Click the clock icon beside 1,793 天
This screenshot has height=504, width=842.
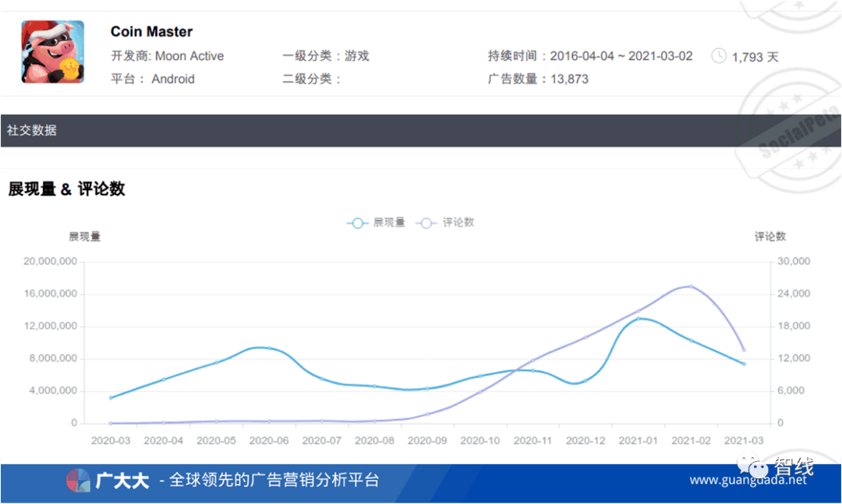click(x=719, y=56)
